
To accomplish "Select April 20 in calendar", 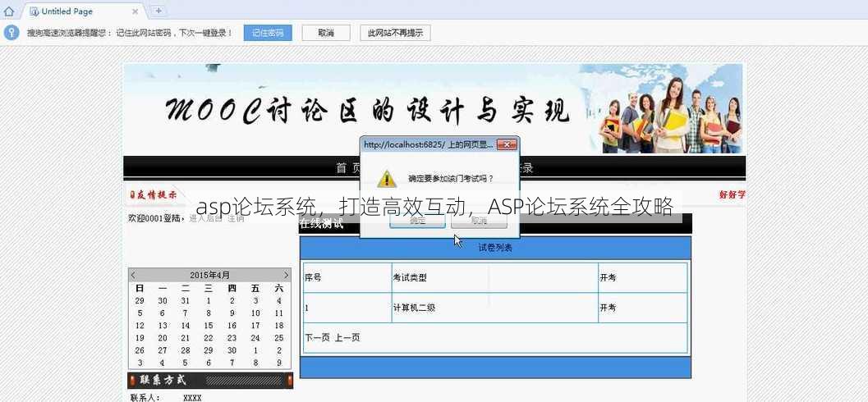I will (163, 338).
